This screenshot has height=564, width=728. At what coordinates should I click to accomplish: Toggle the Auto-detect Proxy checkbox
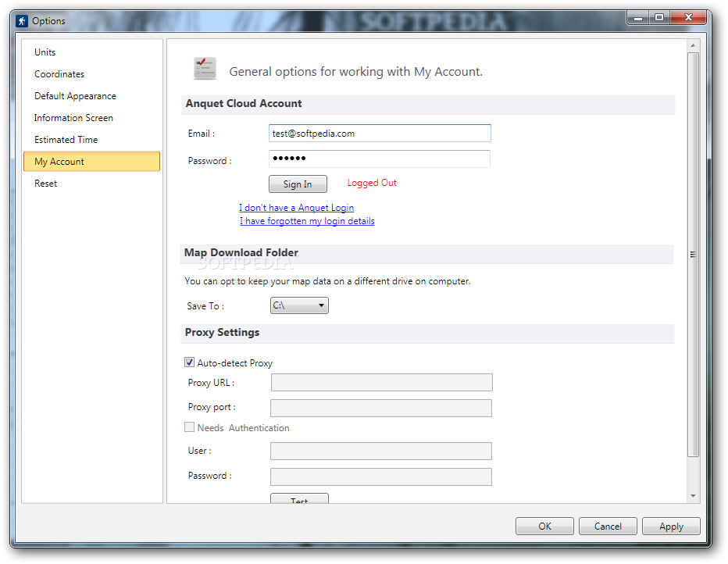(190, 362)
